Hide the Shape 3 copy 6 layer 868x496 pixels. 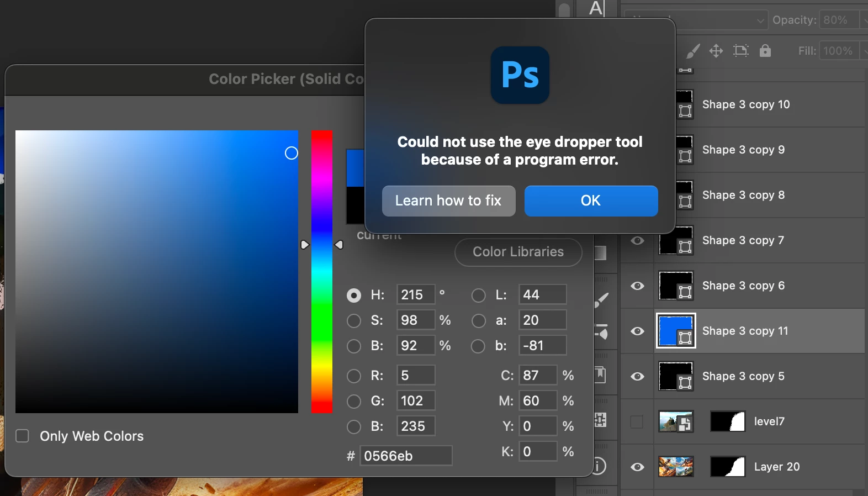(x=638, y=286)
